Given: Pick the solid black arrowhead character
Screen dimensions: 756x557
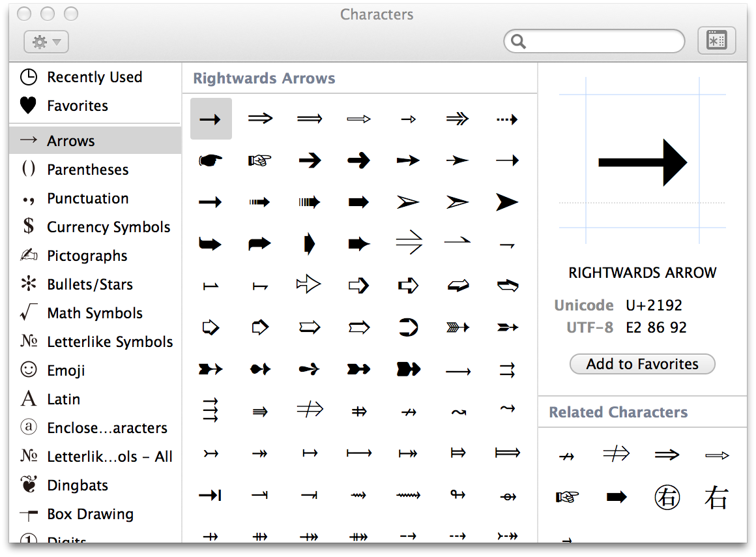Looking at the screenshot, I should 506,202.
